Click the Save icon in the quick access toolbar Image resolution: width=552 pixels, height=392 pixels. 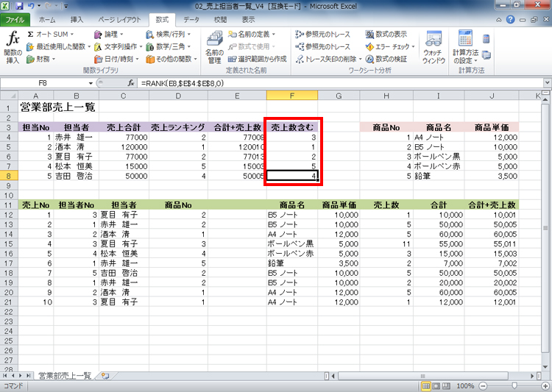[x=19, y=6]
